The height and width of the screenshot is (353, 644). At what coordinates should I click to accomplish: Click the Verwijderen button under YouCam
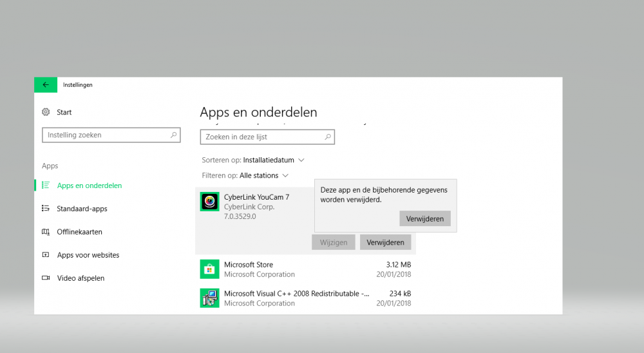(385, 242)
